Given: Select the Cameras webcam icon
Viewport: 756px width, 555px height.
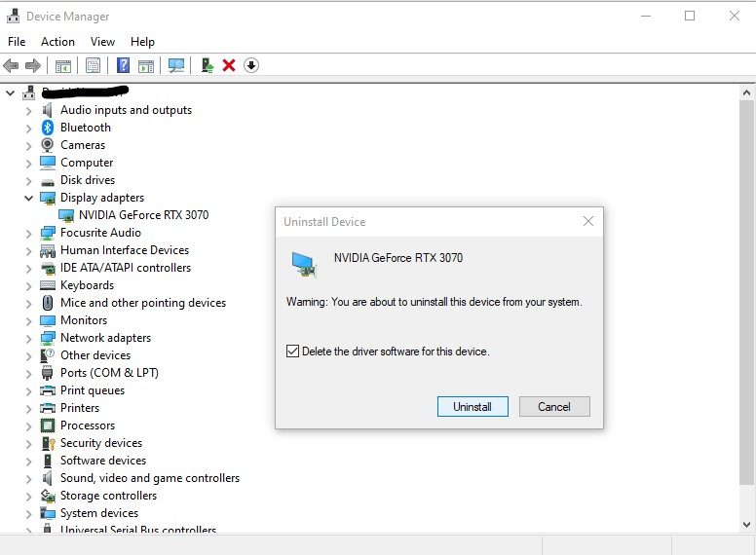Looking at the screenshot, I should (47, 144).
